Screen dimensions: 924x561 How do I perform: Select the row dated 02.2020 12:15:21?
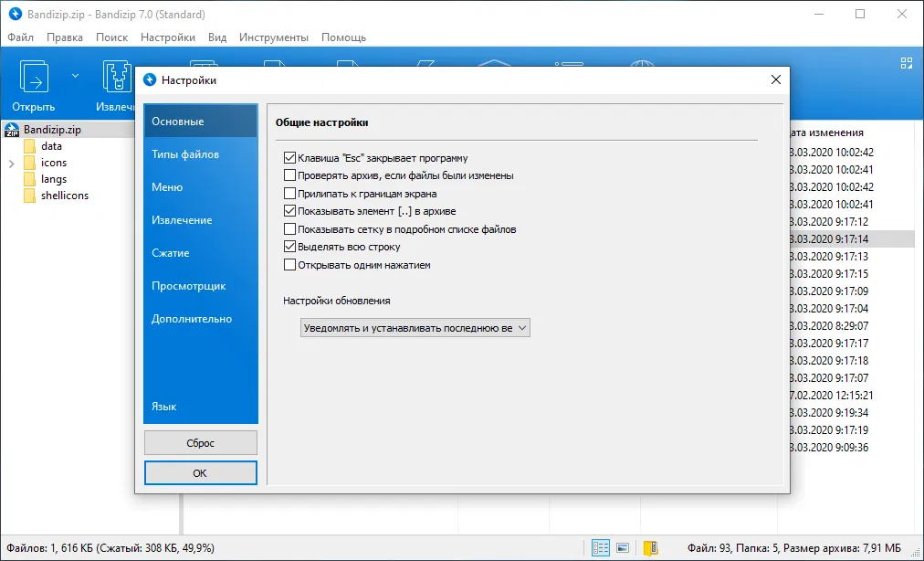pos(852,396)
